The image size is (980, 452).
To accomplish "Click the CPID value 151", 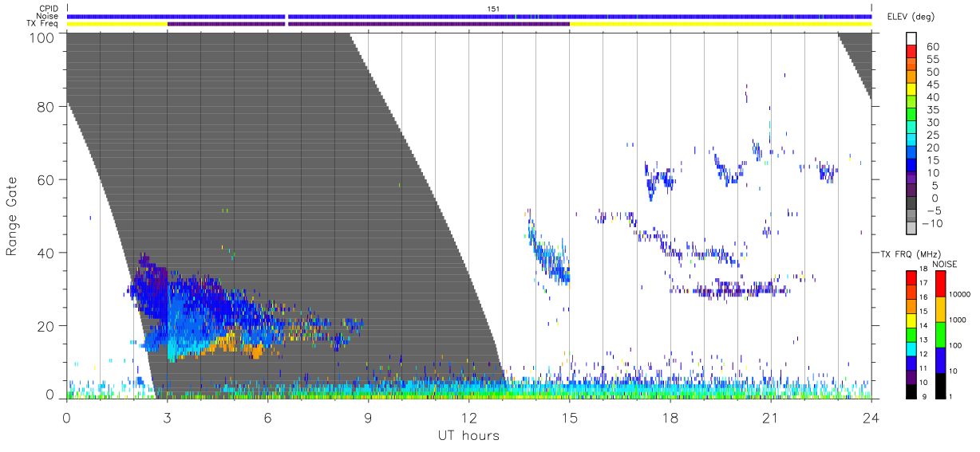I will (x=493, y=9).
